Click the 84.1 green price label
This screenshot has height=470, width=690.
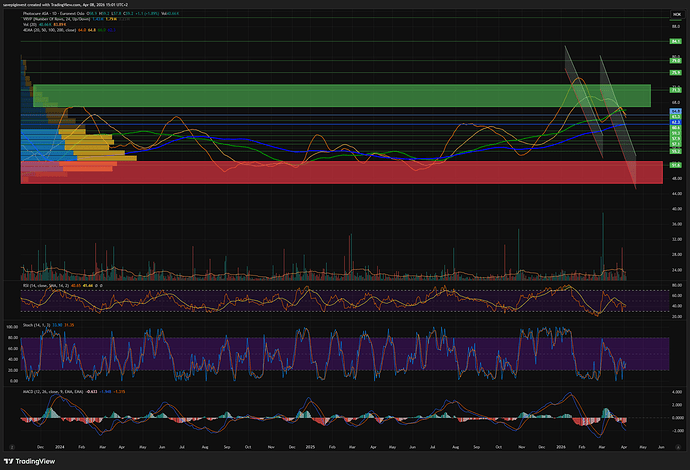[675, 41]
